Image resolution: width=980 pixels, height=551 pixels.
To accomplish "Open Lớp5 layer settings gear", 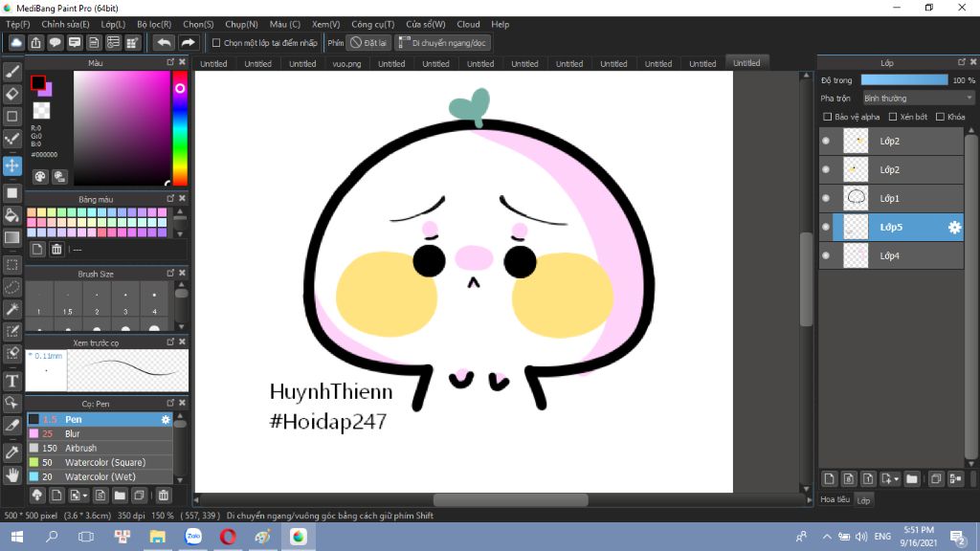I will click(x=954, y=228).
